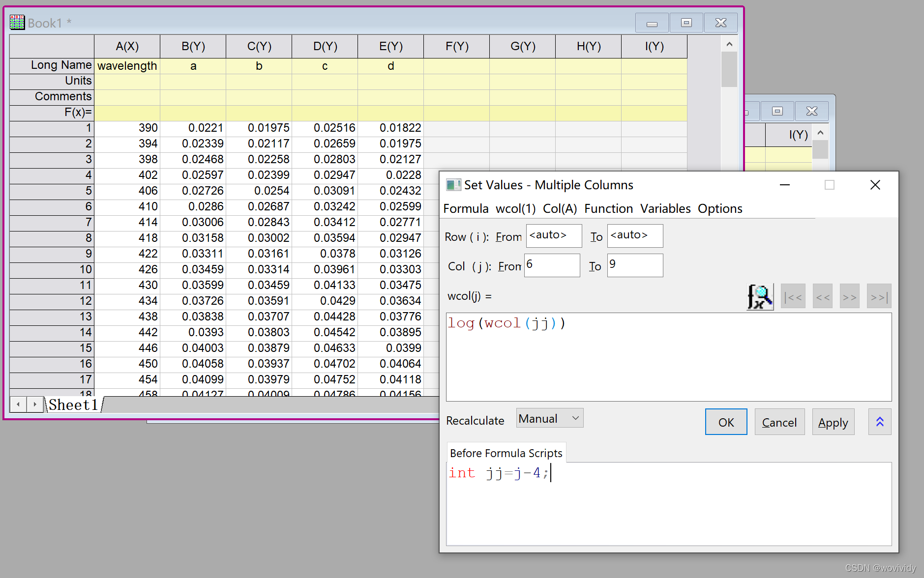Select the Before Formula Scripts tab
The image size is (924, 578).
[506, 453]
